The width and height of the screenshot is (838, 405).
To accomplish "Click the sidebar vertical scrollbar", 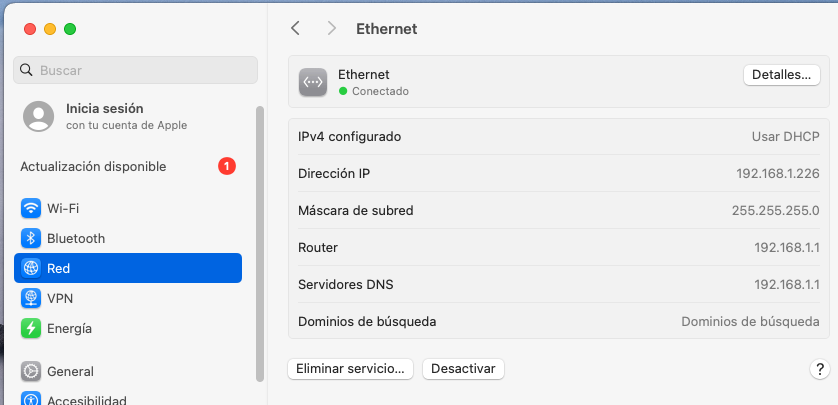I will [260, 244].
